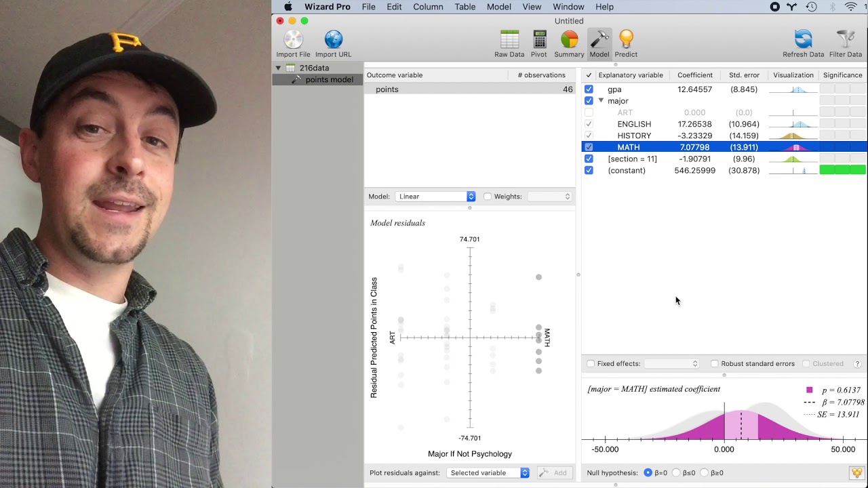868x488 pixels.
Task: Click the top residual point at MATH
Action: (x=539, y=277)
